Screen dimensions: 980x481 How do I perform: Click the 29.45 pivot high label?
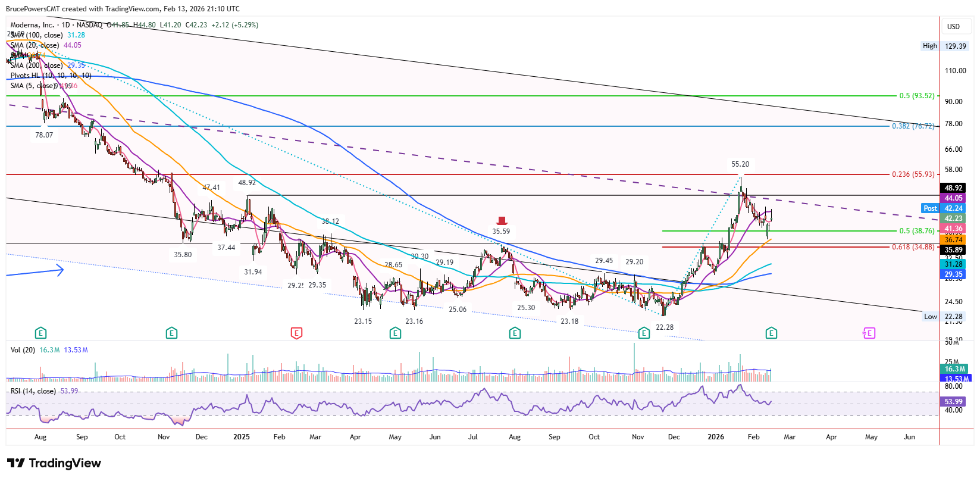pos(604,261)
